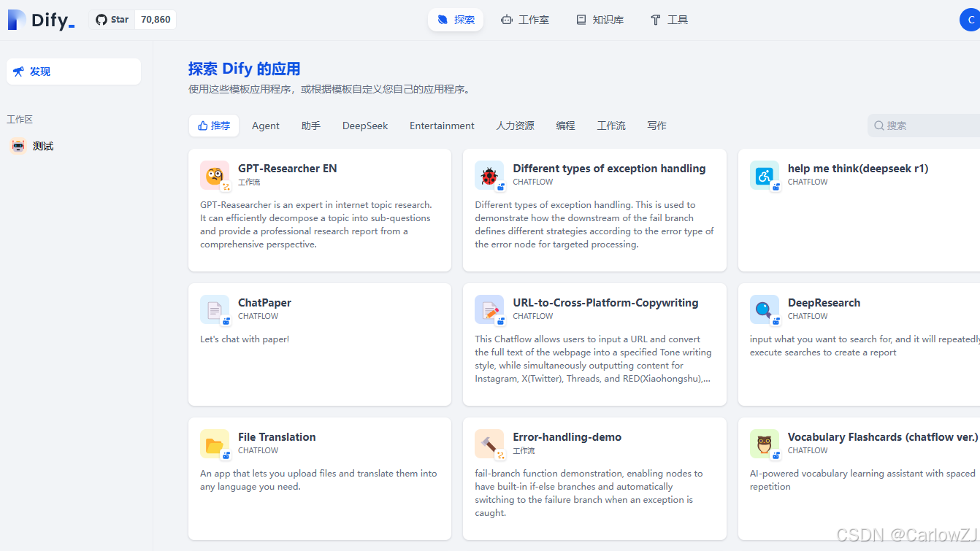Click the telescope icon beside 发现
This screenshot has height=551, width=980.
[x=18, y=72]
